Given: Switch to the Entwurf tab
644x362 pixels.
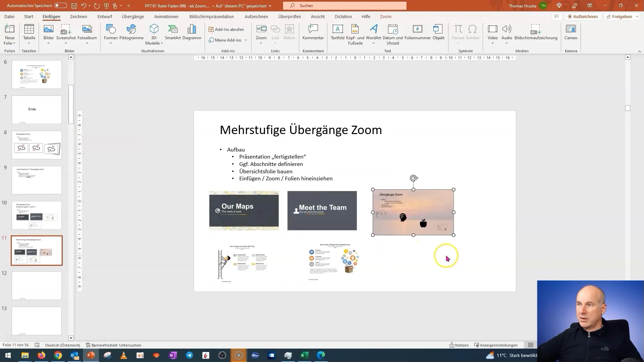Looking at the screenshot, I should pos(105,16).
